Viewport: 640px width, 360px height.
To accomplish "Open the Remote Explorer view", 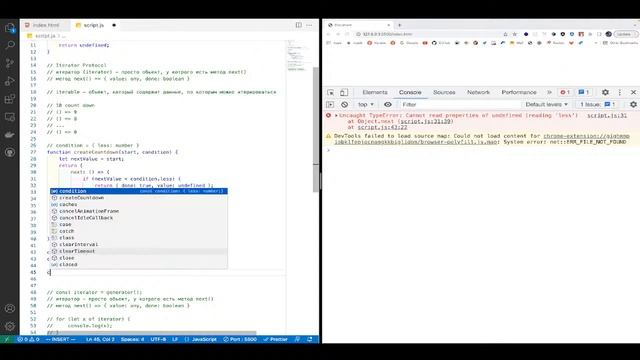I will [9, 117].
